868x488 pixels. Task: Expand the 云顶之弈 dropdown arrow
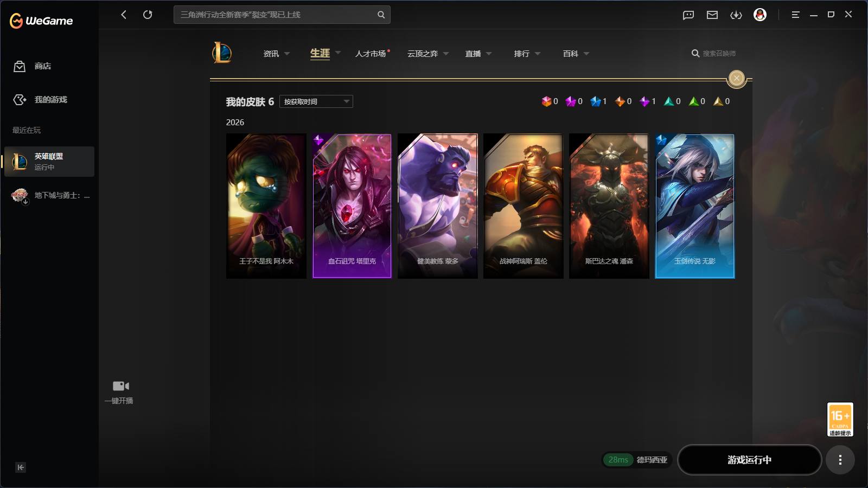[x=446, y=54]
